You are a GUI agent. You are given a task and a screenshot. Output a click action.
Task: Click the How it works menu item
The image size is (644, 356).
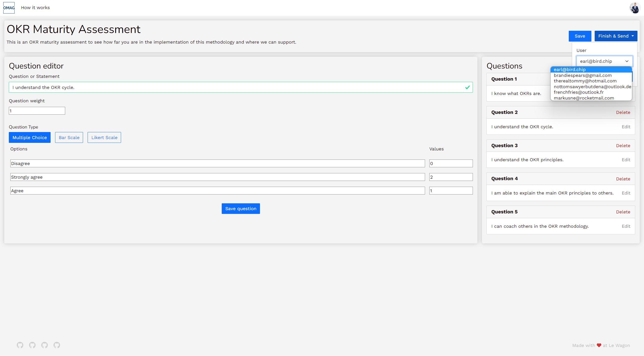click(x=35, y=8)
